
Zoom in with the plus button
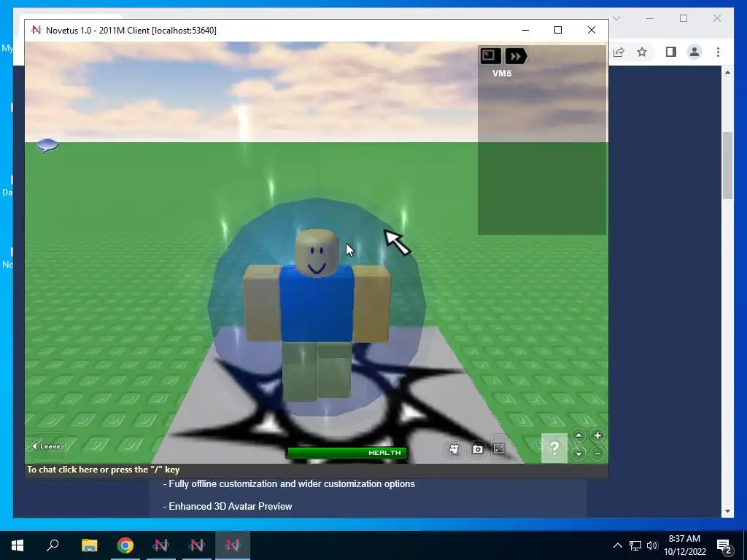[x=597, y=435]
